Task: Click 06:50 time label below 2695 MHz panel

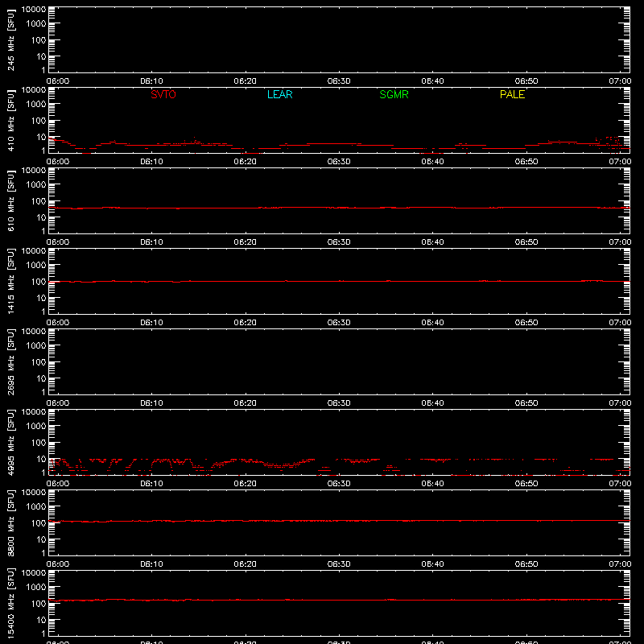Action: [526, 403]
